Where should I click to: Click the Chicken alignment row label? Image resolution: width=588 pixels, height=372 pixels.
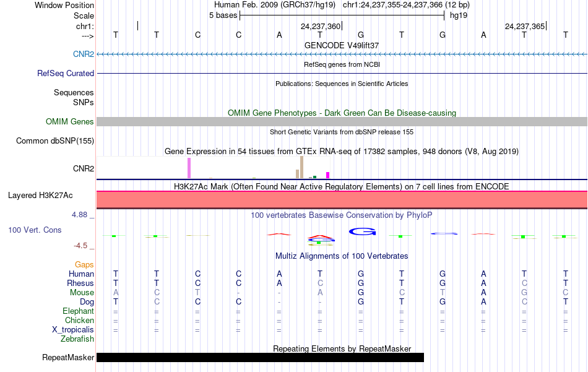pyautogui.click(x=79, y=320)
